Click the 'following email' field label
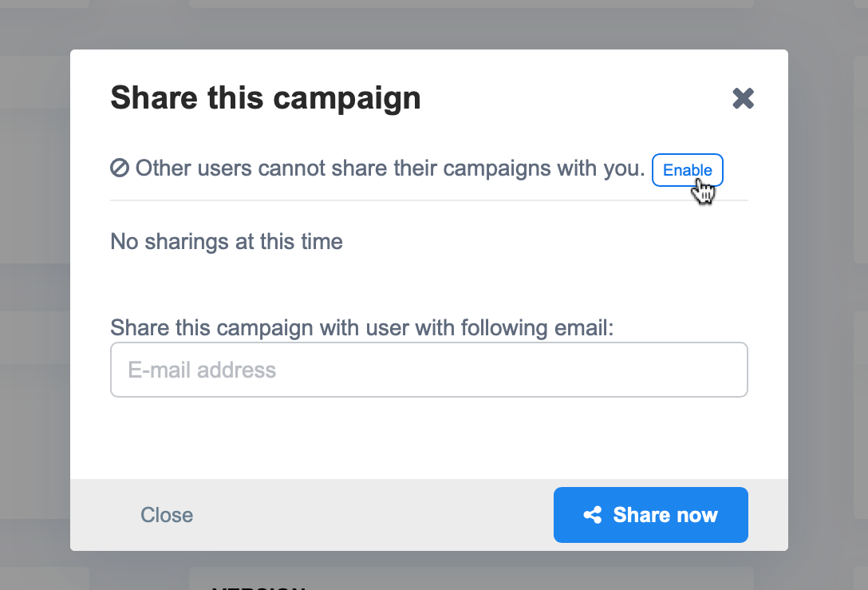The width and height of the screenshot is (868, 590). [x=362, y=327]
